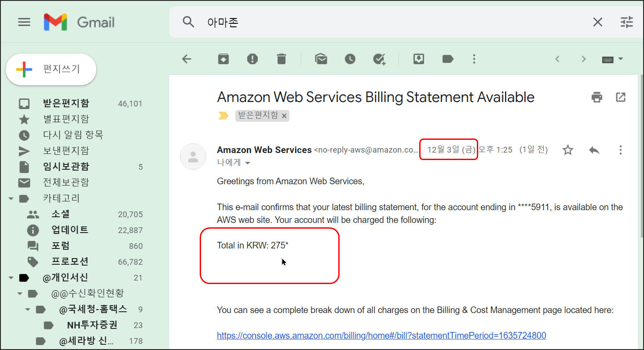Screen dimensions: 644x350
Task: Archive this email
Action: [x=223, y=59]
